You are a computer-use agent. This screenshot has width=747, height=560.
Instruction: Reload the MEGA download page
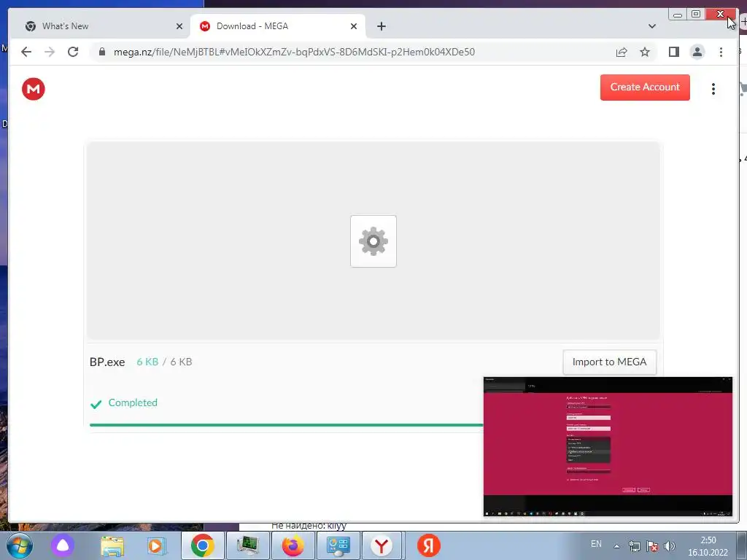(73, 52)
